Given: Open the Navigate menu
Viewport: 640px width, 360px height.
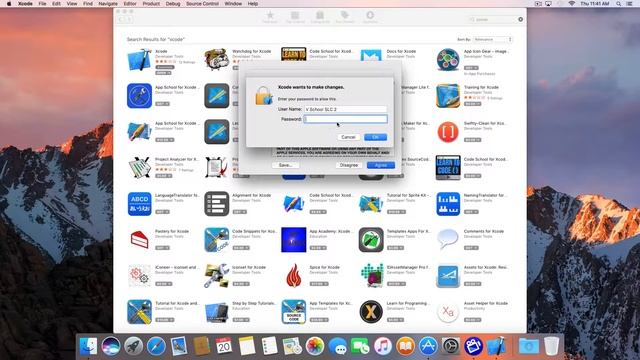Looking at the screenshot, I should (108, 4).
